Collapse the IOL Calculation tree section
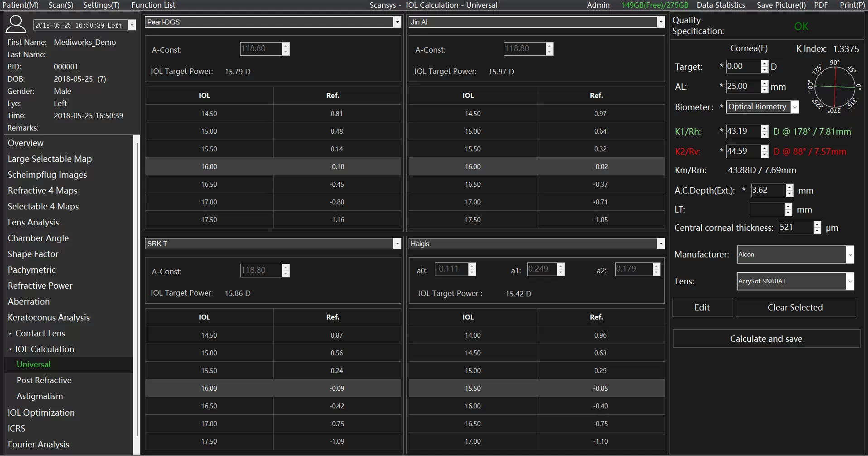Image resolution: width=868 pixels, height=456 pixels. (x=10, y=349)
